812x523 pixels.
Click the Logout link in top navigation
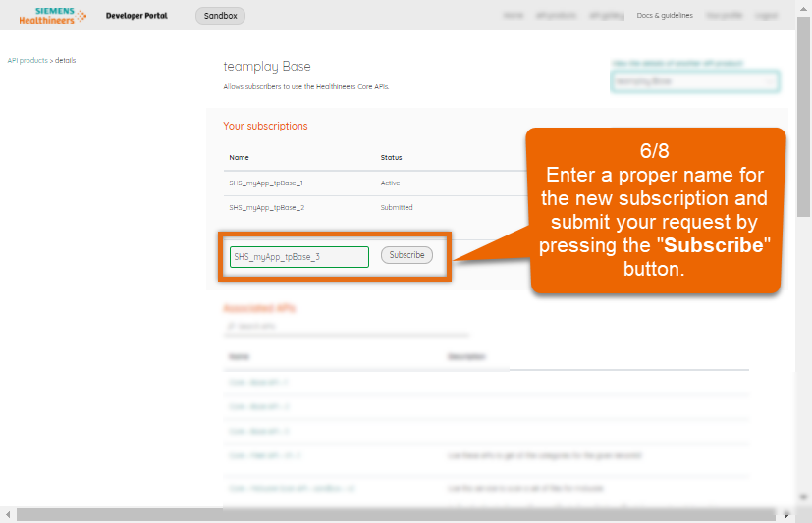[x=767, y=16]
